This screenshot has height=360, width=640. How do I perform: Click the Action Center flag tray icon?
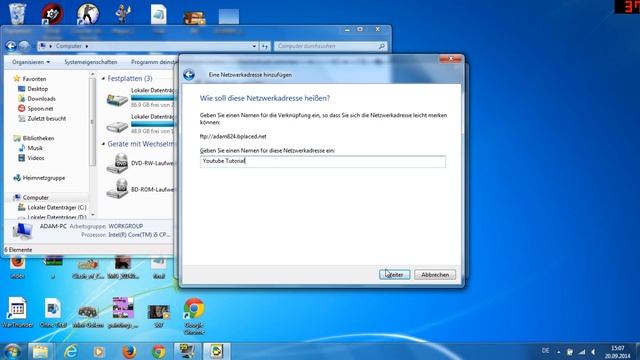[570, 352]
